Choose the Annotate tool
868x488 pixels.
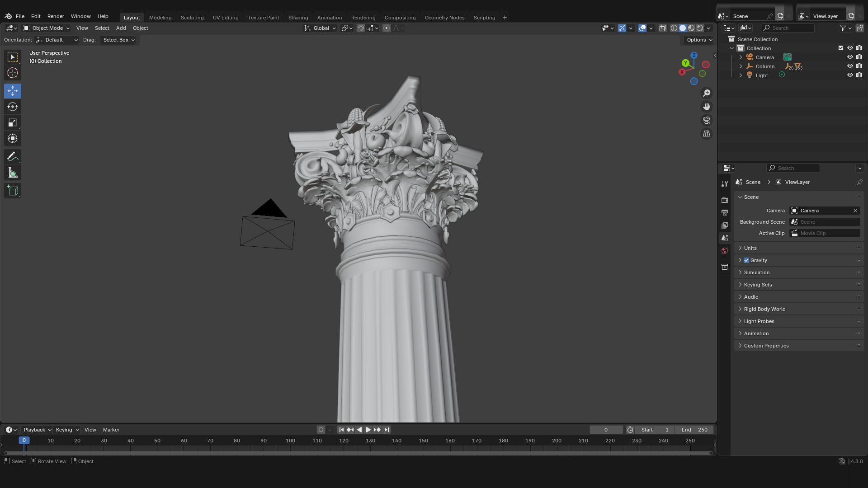coord(13,157)
